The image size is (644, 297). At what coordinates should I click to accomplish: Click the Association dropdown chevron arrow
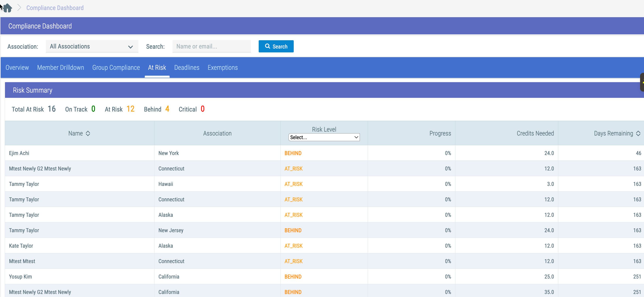[x=131, y=47]
